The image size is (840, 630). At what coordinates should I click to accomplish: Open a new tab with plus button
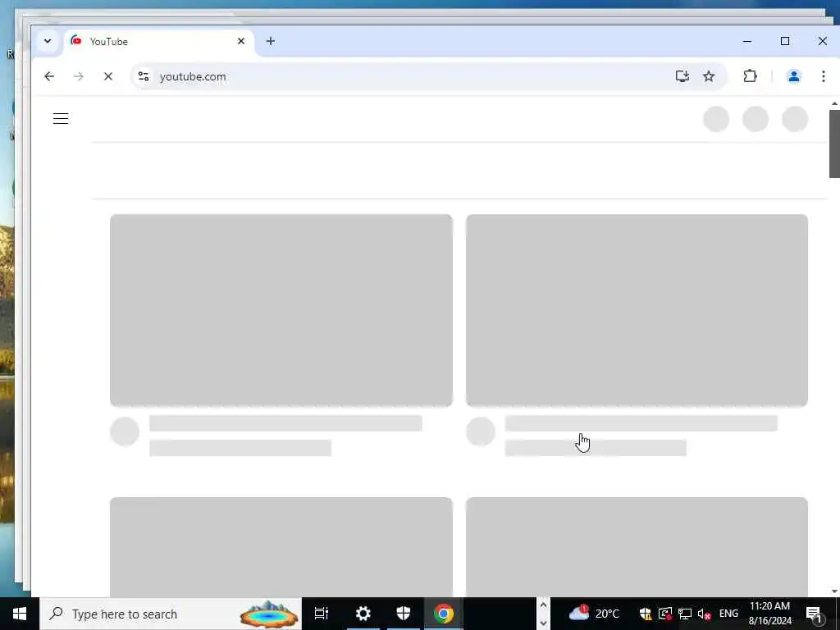(271, 41)
